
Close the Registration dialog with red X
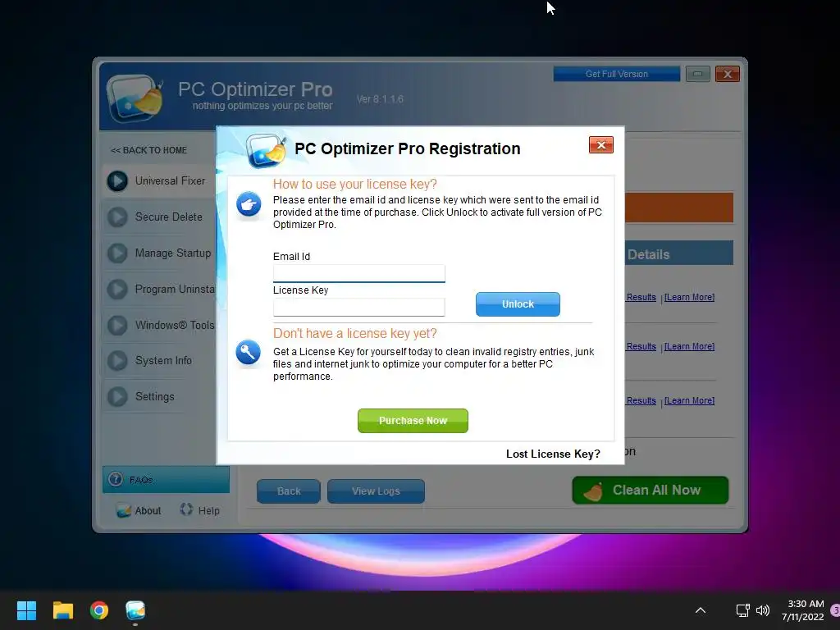click(x=600, y=144)
